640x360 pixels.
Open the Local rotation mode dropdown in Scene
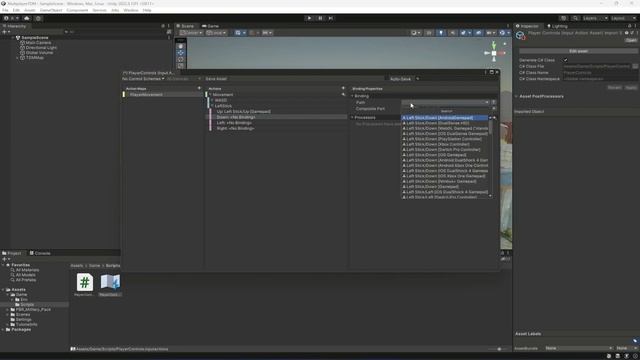pyautogui.click(x=216, y=33)
